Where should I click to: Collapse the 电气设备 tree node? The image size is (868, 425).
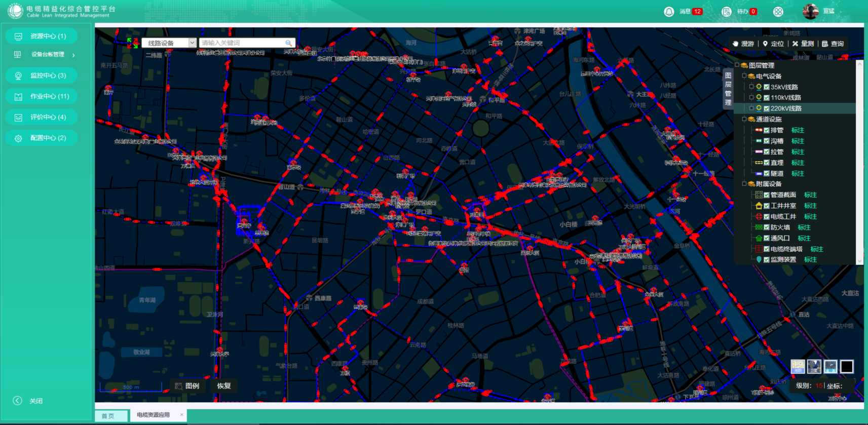tap(744, 76)
